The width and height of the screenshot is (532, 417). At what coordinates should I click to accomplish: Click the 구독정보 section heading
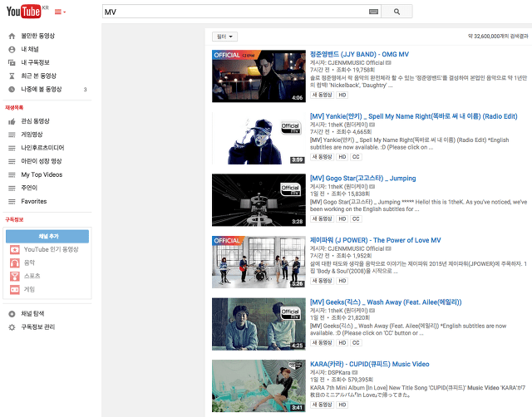[x=14, y=219]
